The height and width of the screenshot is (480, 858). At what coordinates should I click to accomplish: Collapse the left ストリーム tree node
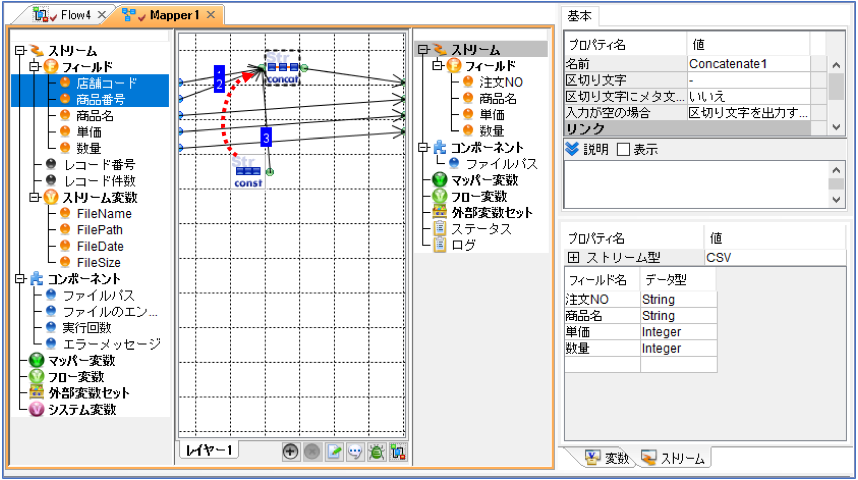(20, 50)
